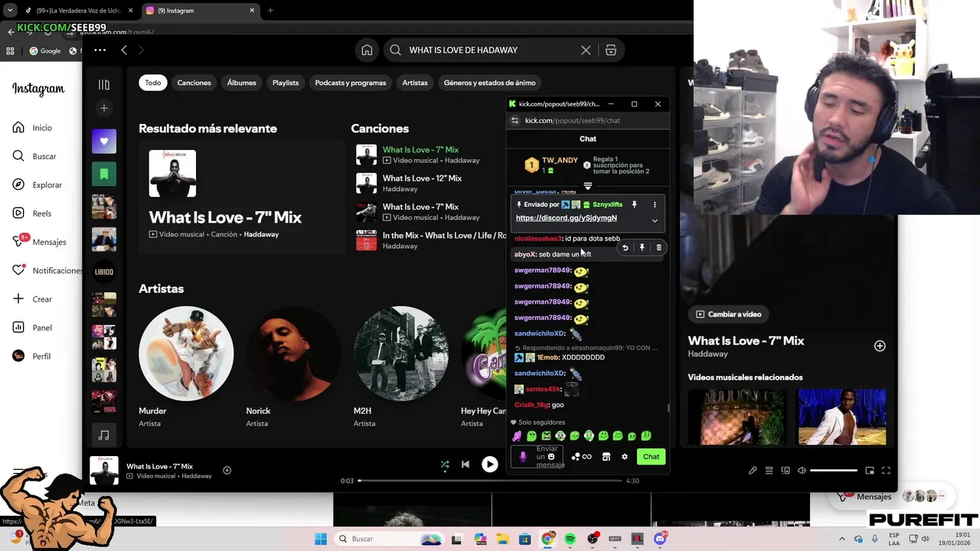Screen dimensions: 980x551
Task: Expand Kick chat leaderboard handle
Action: click(588, 186)
